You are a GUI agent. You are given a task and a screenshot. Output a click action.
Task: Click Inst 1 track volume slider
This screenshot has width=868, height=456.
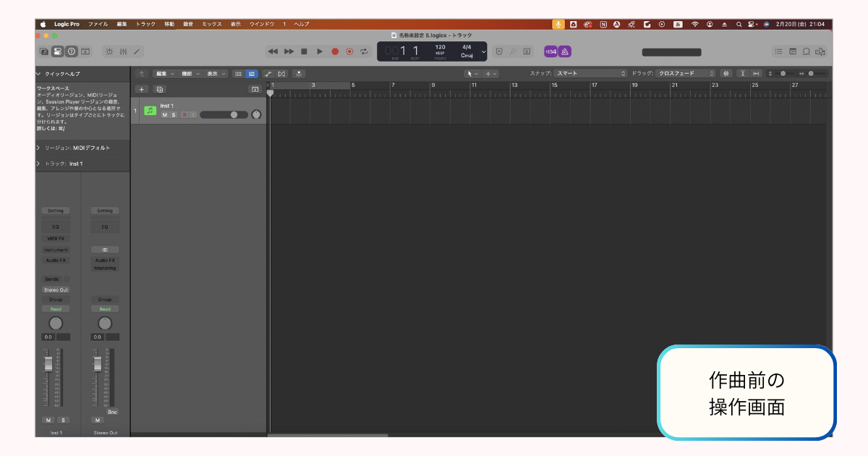click(x=223, y=115)
